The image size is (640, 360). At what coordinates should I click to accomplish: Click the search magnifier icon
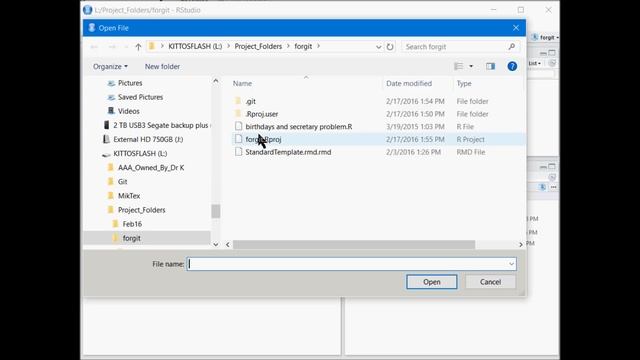pyautogui.click(x=511, y=47)
